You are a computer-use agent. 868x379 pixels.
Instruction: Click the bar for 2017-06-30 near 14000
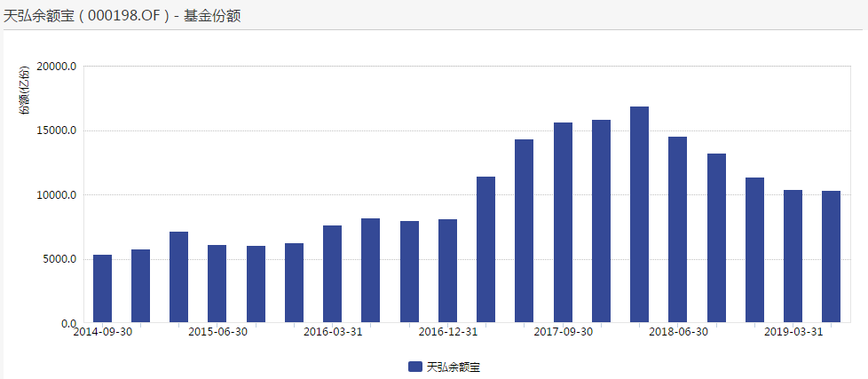[x=525, y=231]
